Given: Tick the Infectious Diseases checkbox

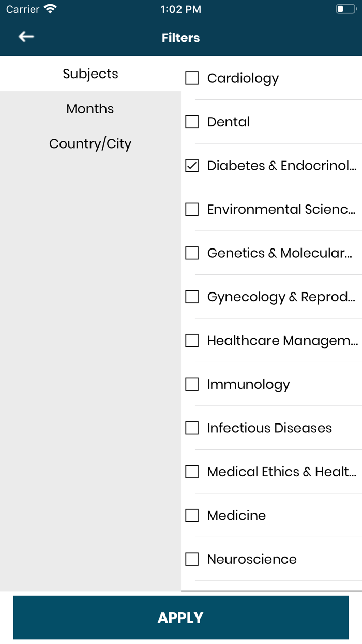Looking at the screenshot, I should pos(192,428).
